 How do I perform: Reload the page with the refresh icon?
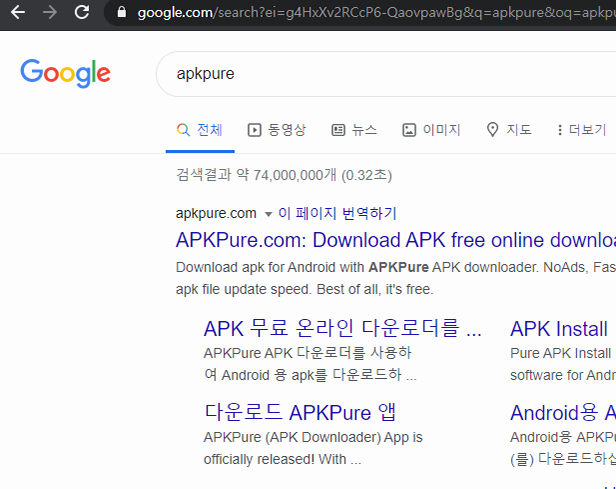click(x=82, y=12)
